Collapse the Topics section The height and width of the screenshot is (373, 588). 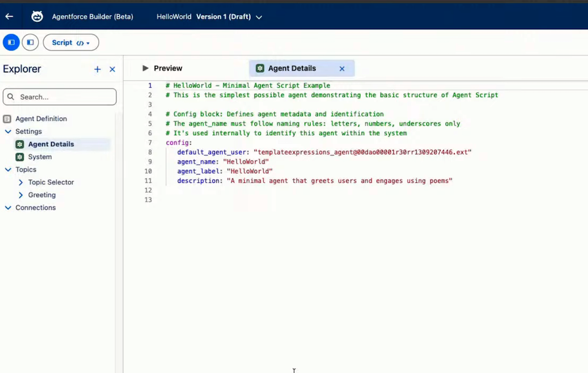click(8, 170)
